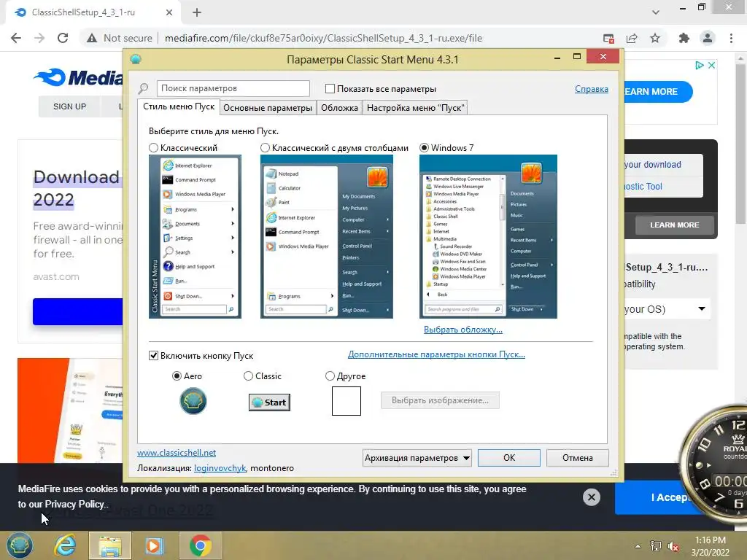The height and width of the screenshot is (560, 747).
Task: Open Chrome extensions puzzle icon
Action: (x=684, y=38)
